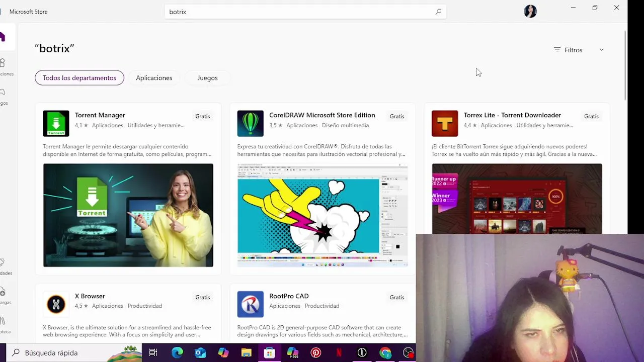Open Torrent Manager title link
Image resolution: width=644 pixels, height=362 pixels.
click(x=100, y=115)
